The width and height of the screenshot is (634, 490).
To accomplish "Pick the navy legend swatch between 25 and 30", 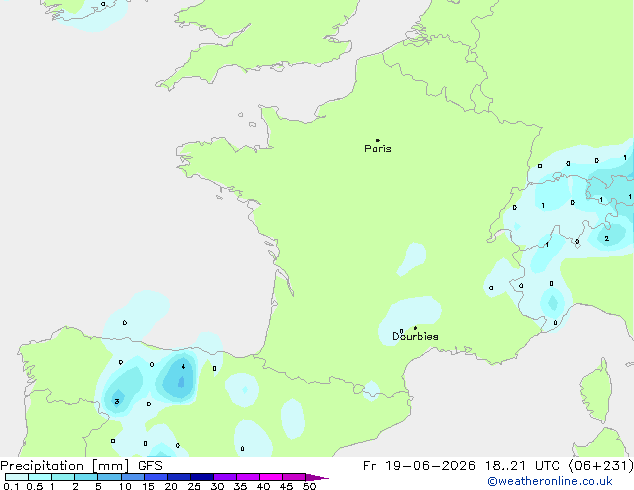I will tap(202, 477).
